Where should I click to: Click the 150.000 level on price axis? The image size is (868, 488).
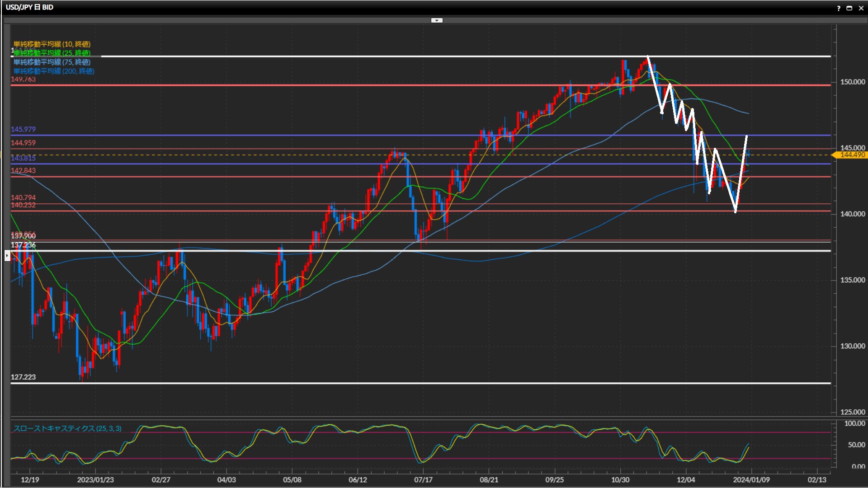click(852, 82)
